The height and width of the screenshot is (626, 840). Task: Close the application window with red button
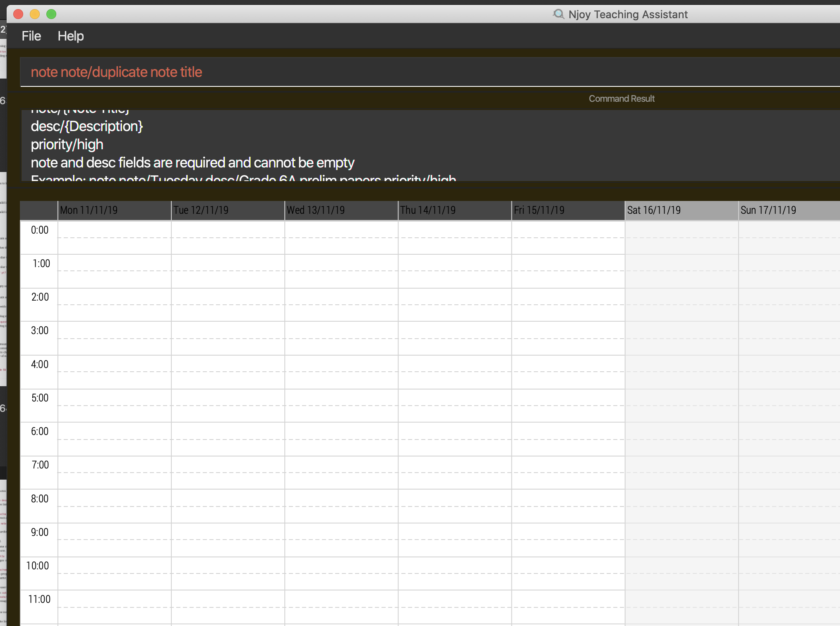[x=18, y=14]
